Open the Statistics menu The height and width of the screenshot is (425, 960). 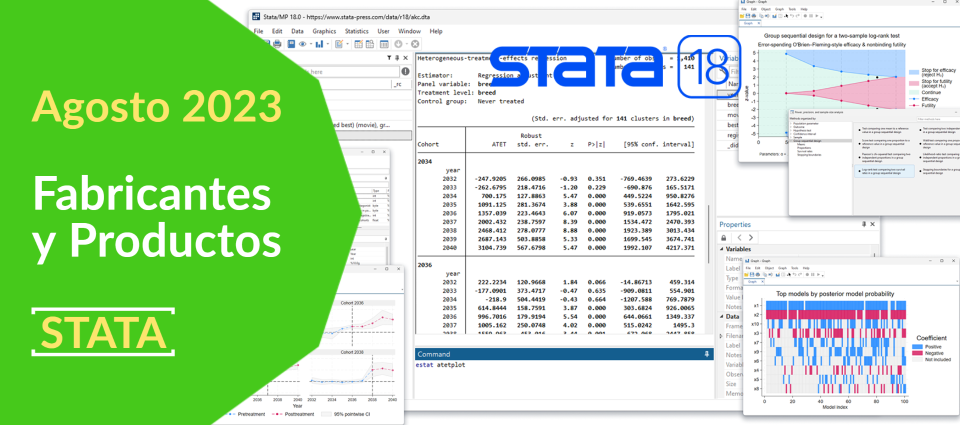(x=357, y=31)
